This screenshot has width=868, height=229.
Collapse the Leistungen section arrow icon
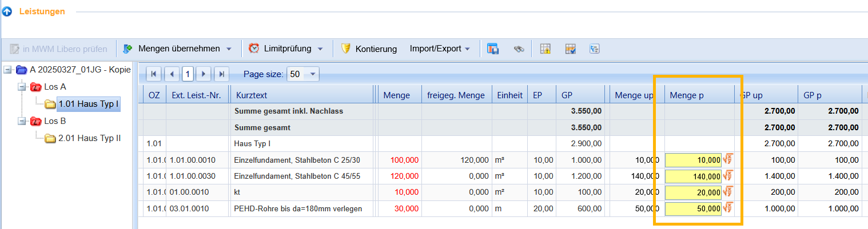tap(8, 11)
